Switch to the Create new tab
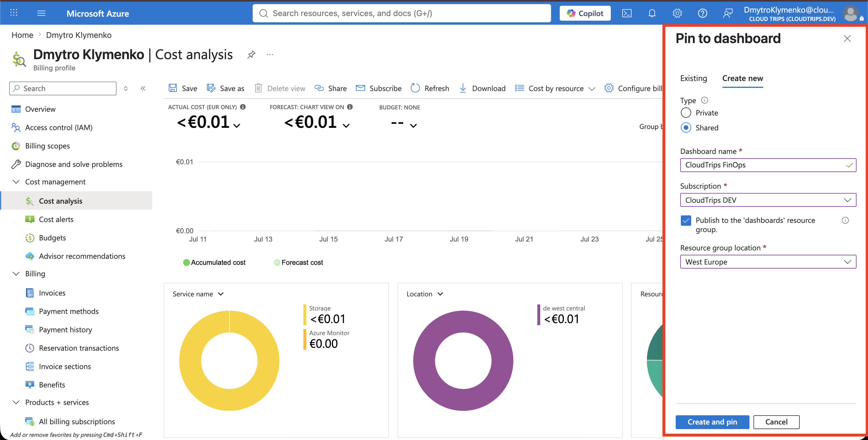 [x=743, y=78]
